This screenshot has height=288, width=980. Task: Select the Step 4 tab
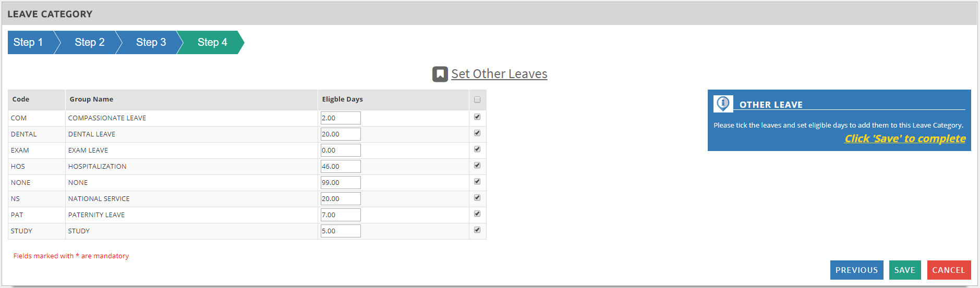(212, 42)
